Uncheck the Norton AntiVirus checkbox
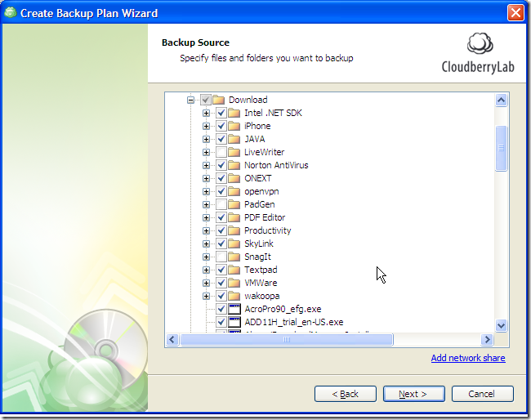The width and height of the screenshot is (531, 420). [221, 165]
